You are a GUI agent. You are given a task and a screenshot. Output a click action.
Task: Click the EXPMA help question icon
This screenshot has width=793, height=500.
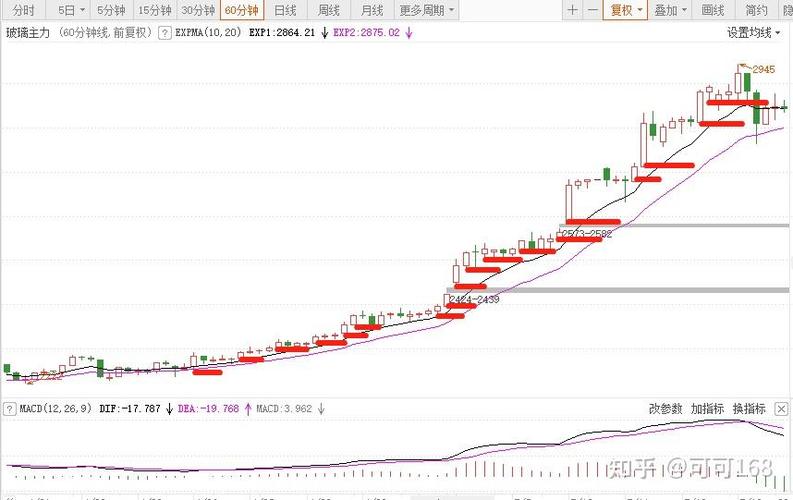(164, 33)
